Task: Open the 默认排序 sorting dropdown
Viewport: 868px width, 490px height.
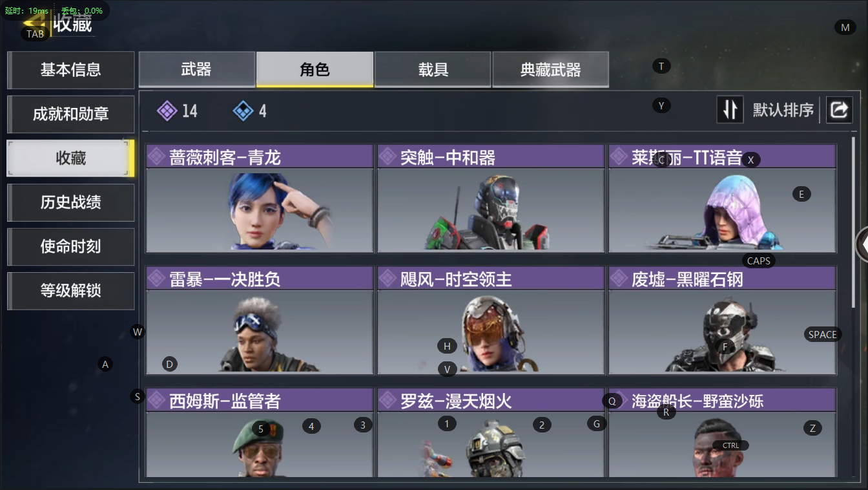Action: click(x=783, y=110)
